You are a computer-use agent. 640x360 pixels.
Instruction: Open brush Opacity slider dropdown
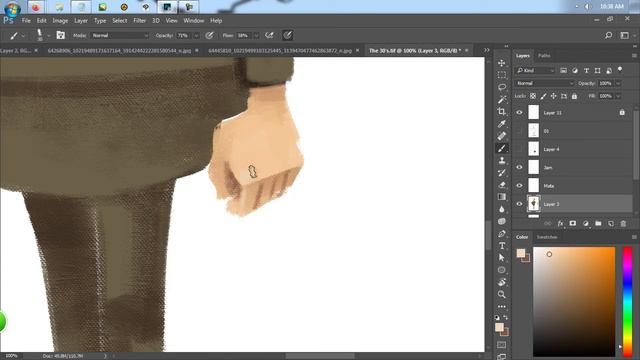click(x=196, y=36)
